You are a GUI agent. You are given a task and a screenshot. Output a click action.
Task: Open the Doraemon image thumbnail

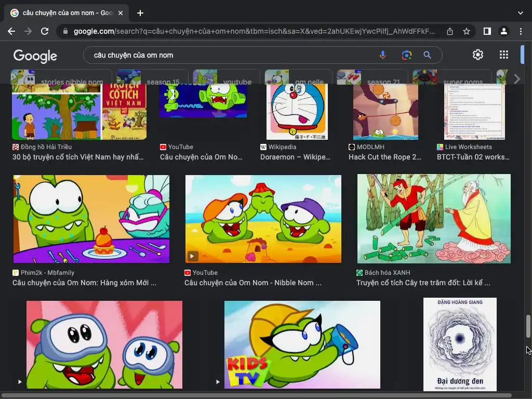[x=297, y=112]
